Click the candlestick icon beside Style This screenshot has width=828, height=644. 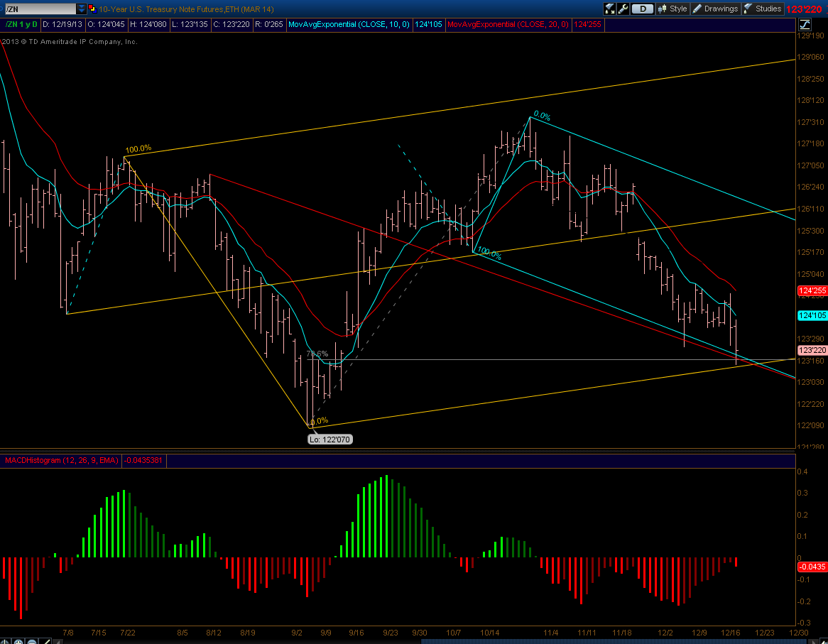coord(663,9)
